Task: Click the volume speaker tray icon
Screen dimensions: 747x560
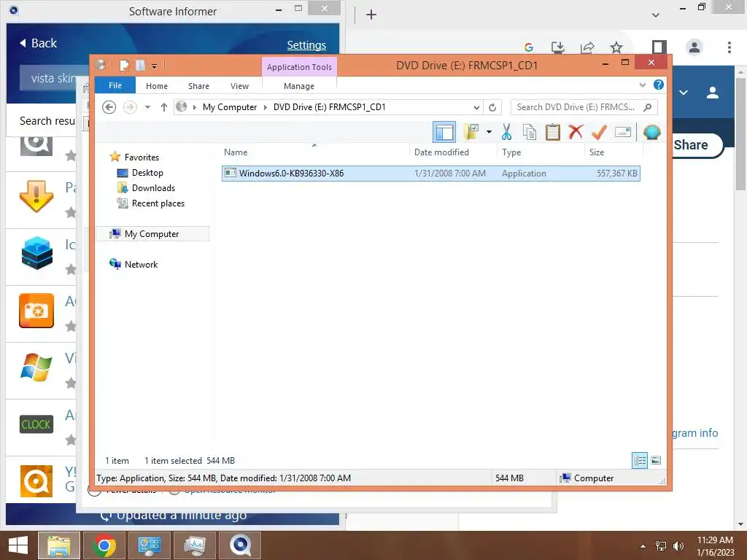Action: click(x=678, y=546)
